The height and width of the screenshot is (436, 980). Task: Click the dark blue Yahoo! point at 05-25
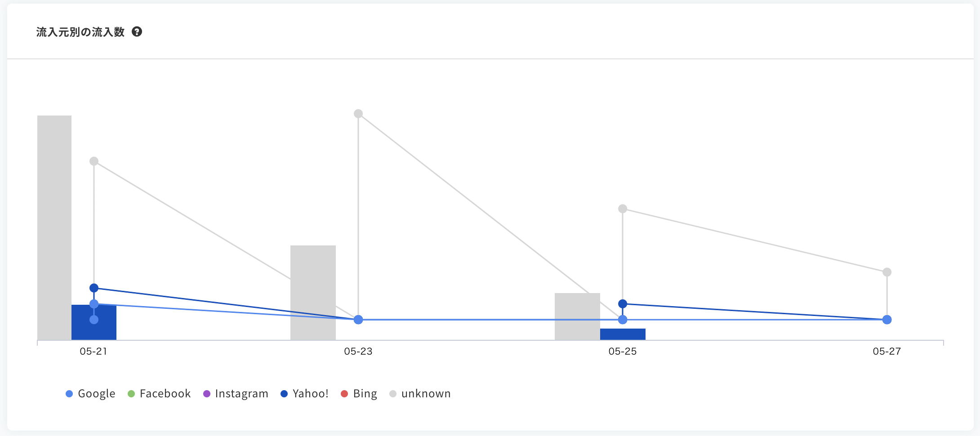coord(623,304)
